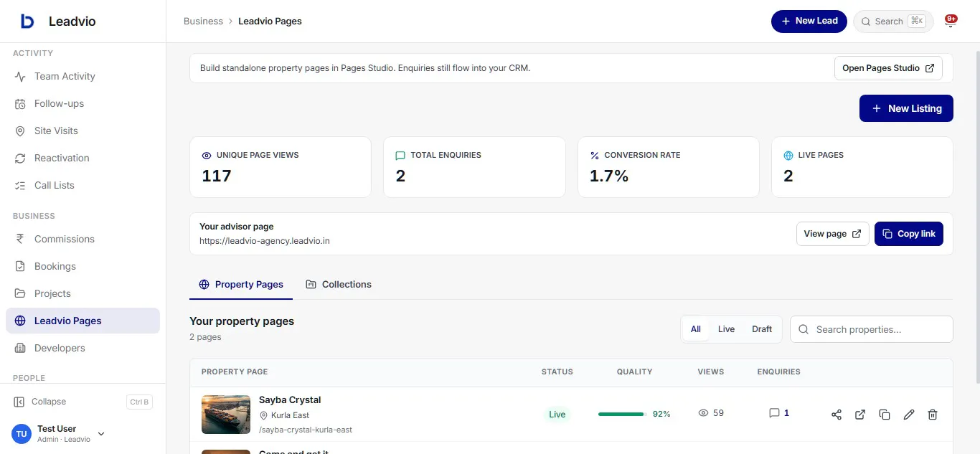Open Bookings in sidebar
The height and width of the screenshot is (454, 980).
pyautogui.click(x=83, y=266)
